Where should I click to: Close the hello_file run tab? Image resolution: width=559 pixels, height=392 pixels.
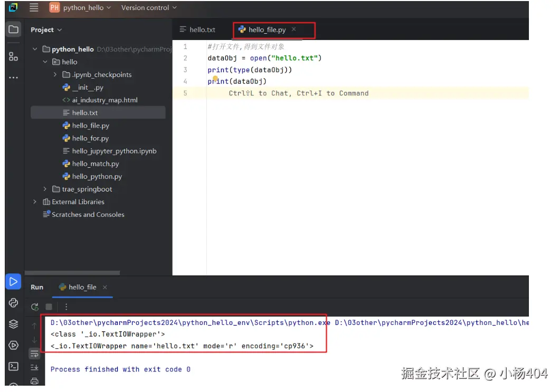(105, 287)
